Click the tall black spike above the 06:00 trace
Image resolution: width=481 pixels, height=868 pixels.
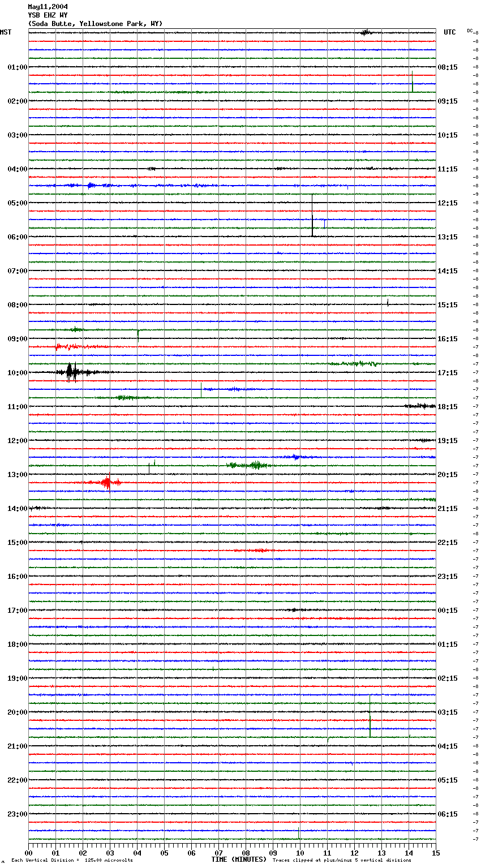coord(312,215)
